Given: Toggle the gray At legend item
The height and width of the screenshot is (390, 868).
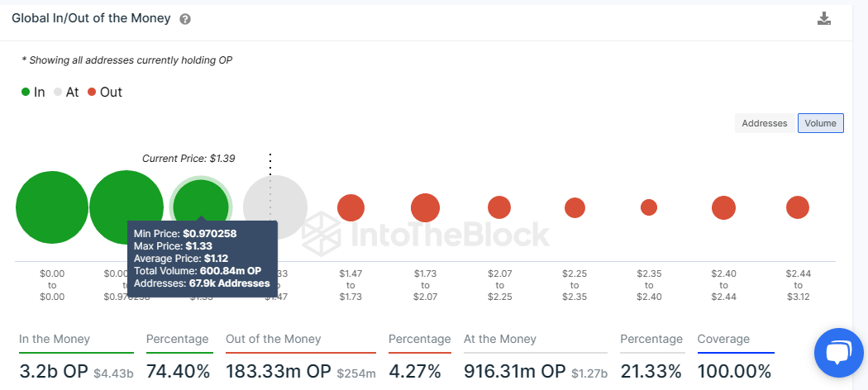Looking at the screenshot, I should click(x=66, y=93).
